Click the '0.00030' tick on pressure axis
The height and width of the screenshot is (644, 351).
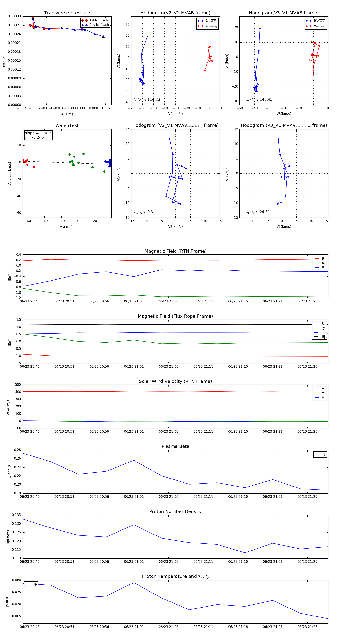[14, 16]
